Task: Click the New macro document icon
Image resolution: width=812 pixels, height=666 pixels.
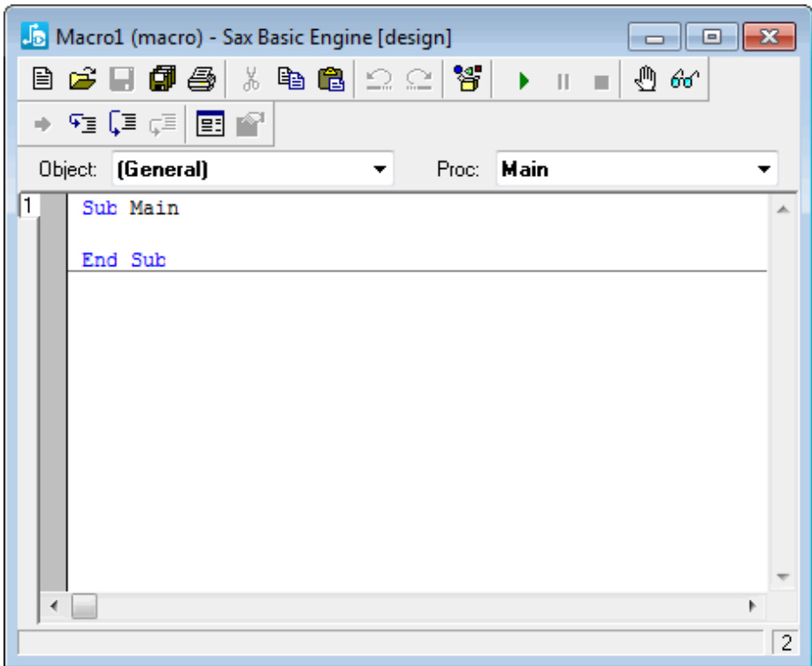Action: (42, 81)
